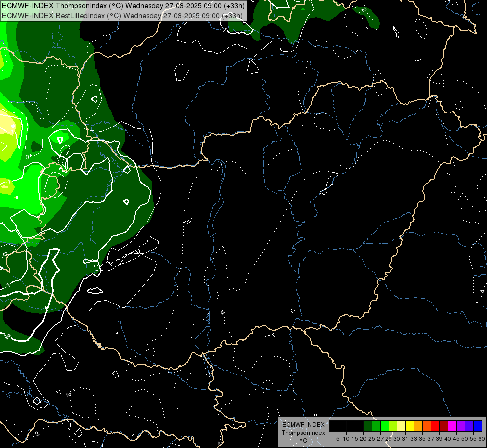Pick the orange-red swatch between 35 and 37
The height and width of the screenshot is (448, 487).
[427, 426]
